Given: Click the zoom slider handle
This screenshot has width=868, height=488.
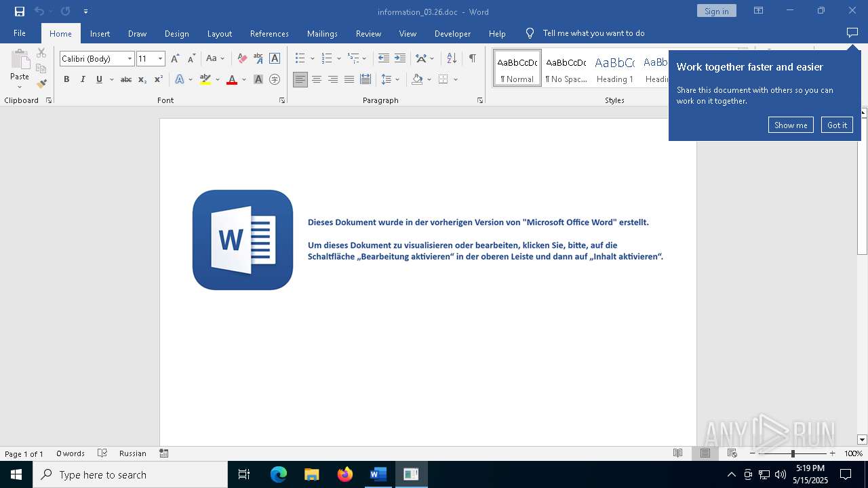Looking at the screenshot, I should (792, 453).
